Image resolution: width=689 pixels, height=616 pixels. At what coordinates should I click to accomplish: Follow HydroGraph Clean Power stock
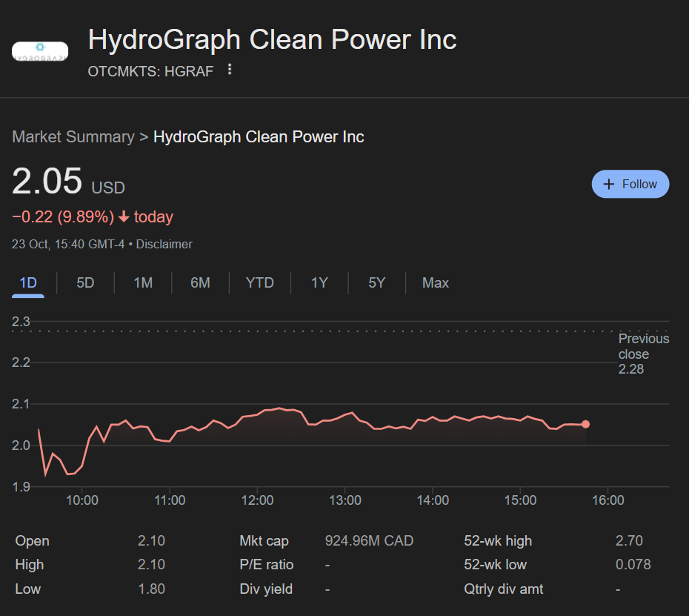[630, 184]
